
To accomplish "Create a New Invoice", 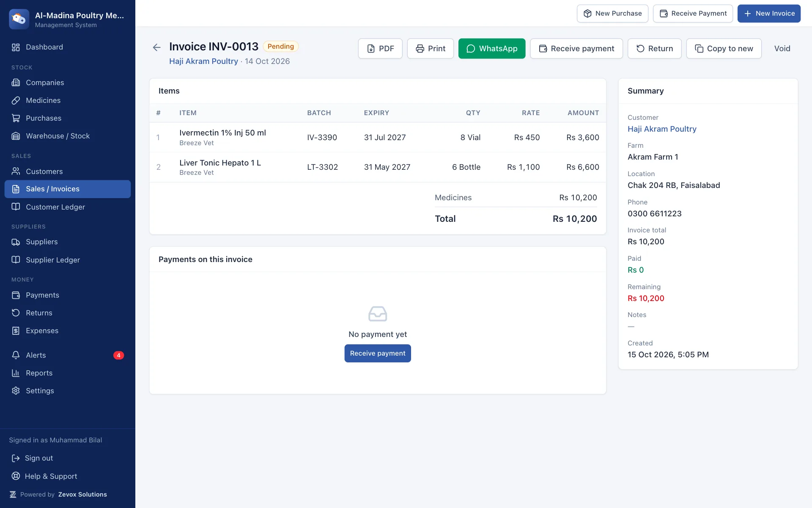I will 769,14.
